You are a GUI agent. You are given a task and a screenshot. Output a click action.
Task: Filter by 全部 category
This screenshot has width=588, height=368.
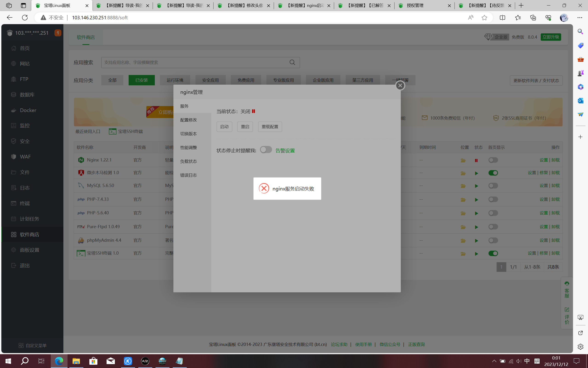point(112,80)
